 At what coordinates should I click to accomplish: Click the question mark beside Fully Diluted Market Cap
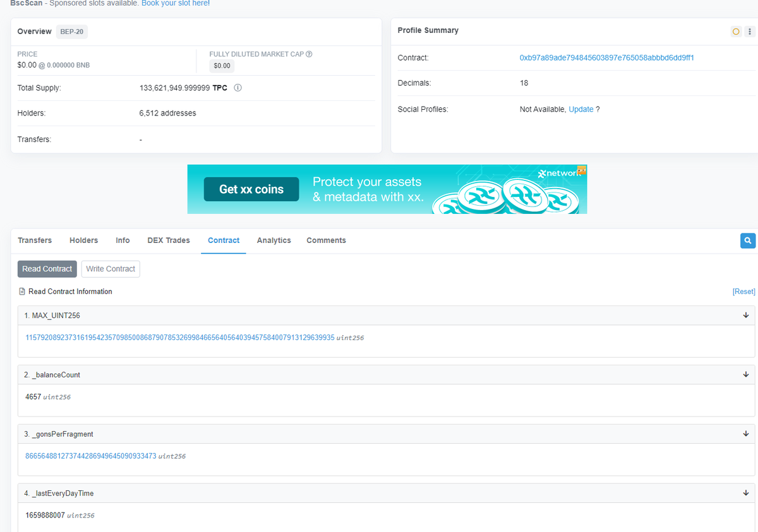point(309,54)
